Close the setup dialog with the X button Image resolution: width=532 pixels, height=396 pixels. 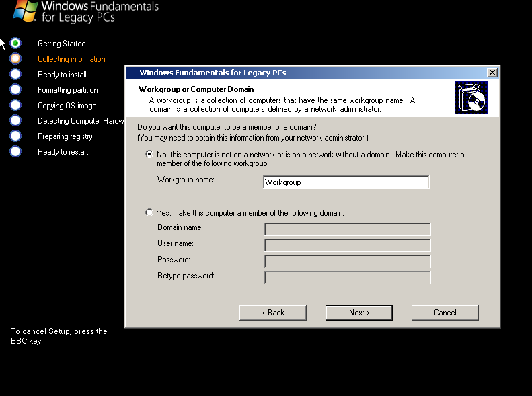pos(492,72)
